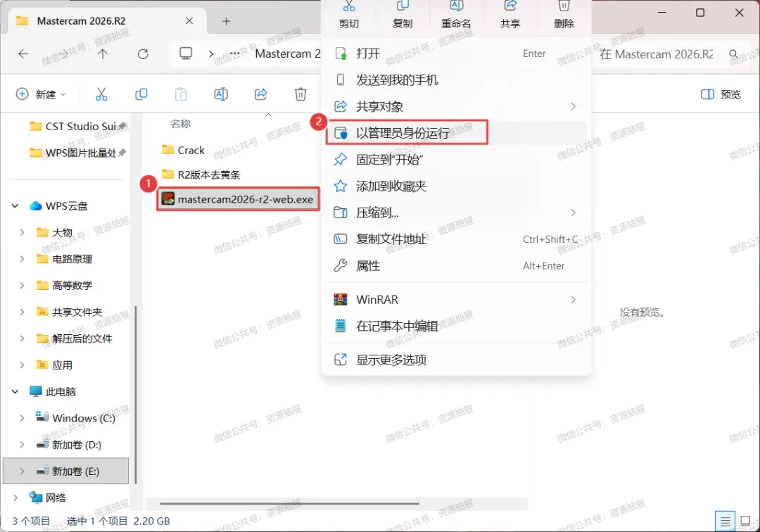Open the 新建 dropdown button
The width and height of the screenshot is (760, 532).
pyautogui.click(x=41, y=94)
